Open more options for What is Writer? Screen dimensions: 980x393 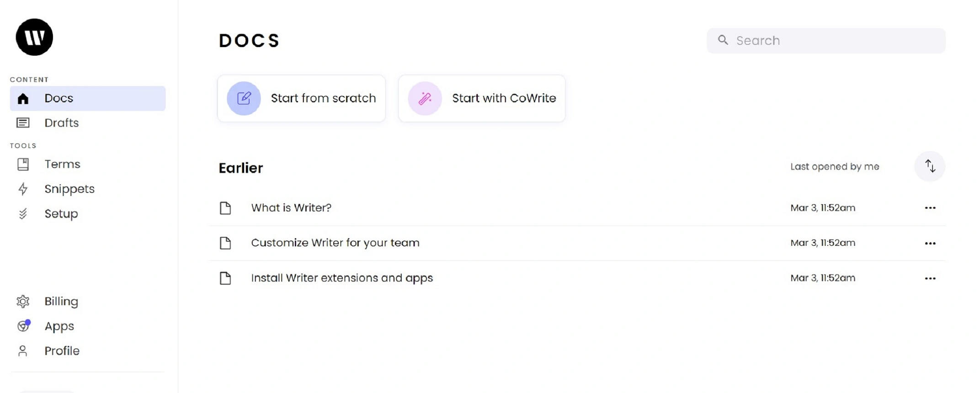click(x=930, y=208)
